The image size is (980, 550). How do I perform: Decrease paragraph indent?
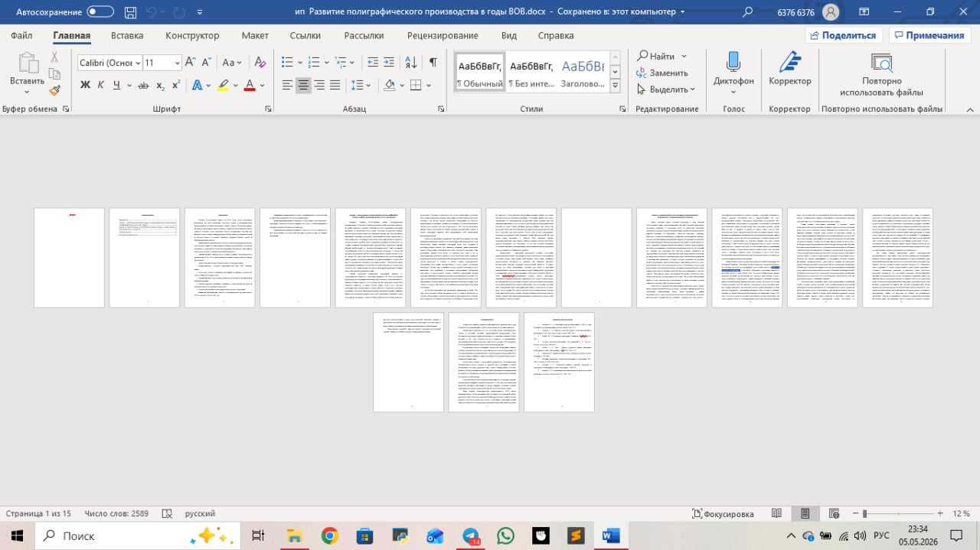pos(373,63)
